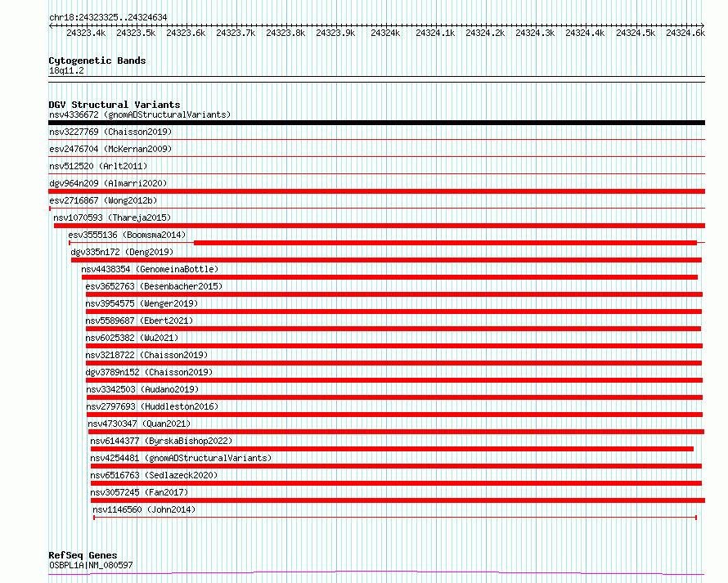This screenshot has height=583, width=728.
Task: Open variant nsv1070593 (Thareja2015)
Action: coord(112,218)
